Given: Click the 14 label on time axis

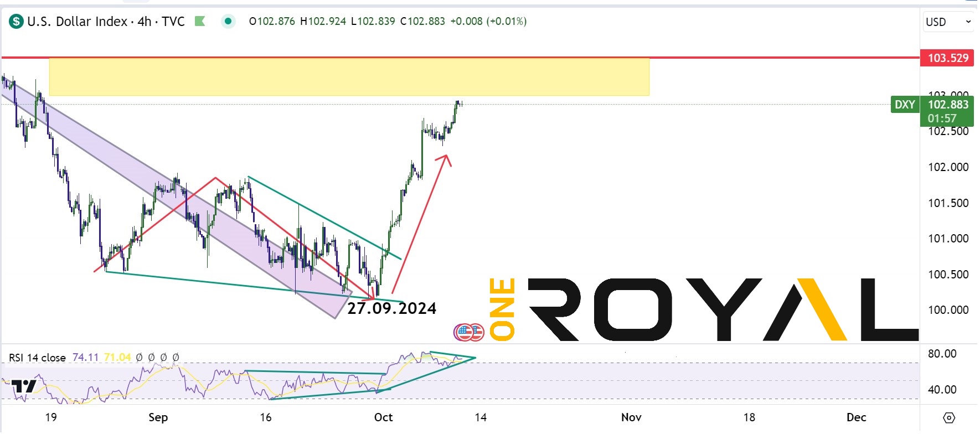Looking at the screenshot, I should point(481,417).
